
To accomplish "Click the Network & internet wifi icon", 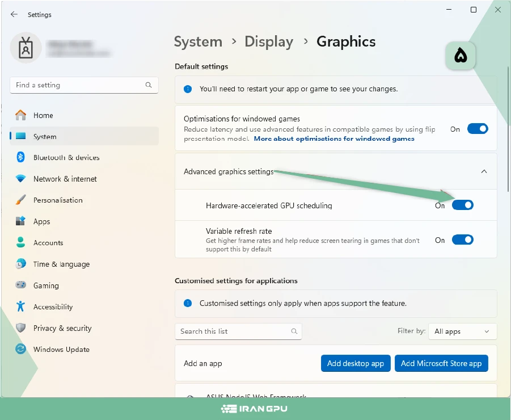I will point(21,179).
